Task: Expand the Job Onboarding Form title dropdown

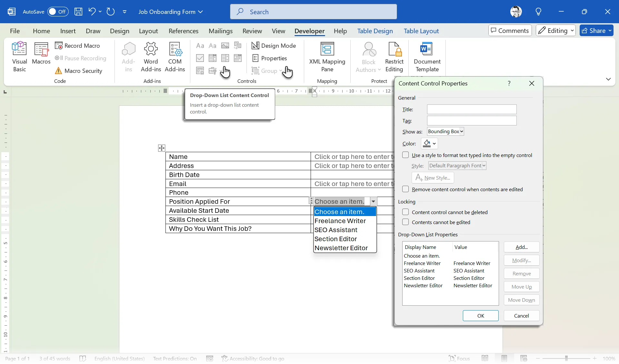Action: (201, 12)
